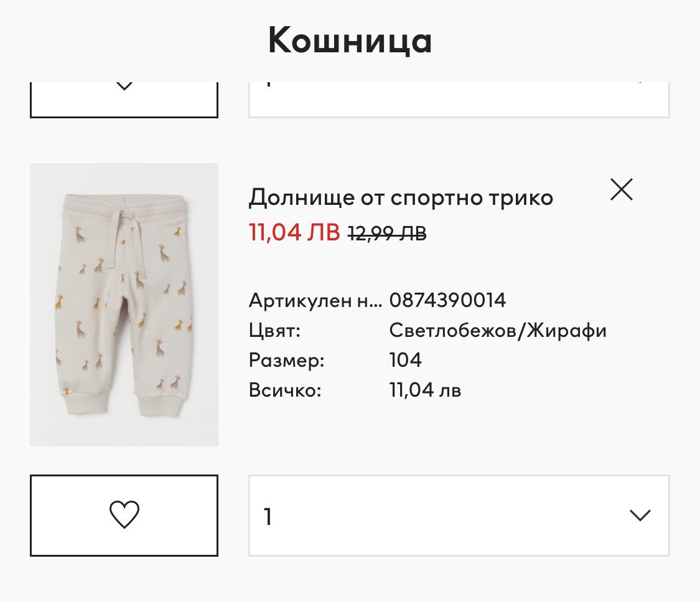This screenshot has width=700, height=614.
Task: Select the article number 0874390014
Action: click(x=447, y=301)
